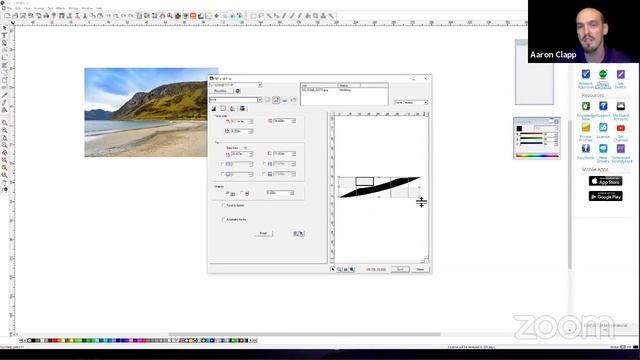Open the SAi Cloud Account icon
Screen dimensions: 640x360
[620, 107]
